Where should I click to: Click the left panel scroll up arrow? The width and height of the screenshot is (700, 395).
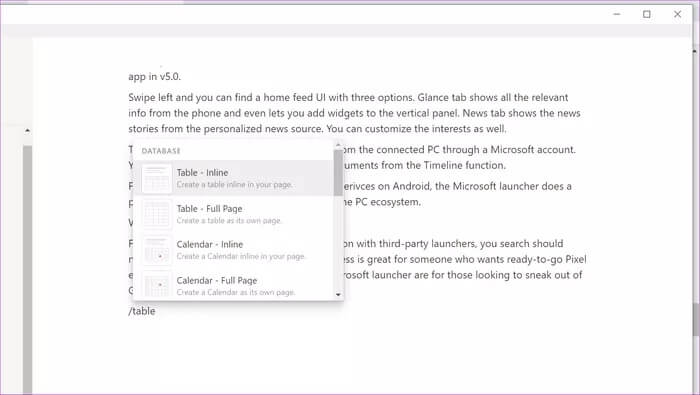pos(27,130)
